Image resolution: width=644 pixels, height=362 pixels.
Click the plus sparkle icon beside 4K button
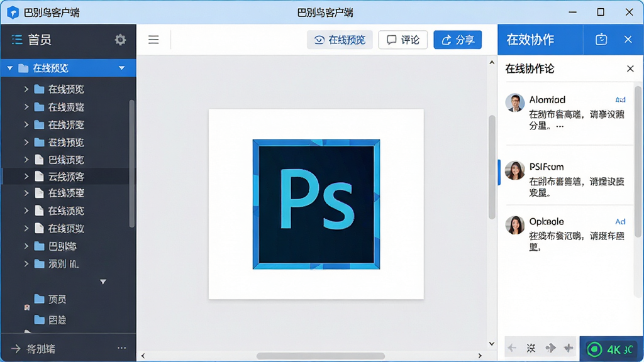tap(569, 348)
